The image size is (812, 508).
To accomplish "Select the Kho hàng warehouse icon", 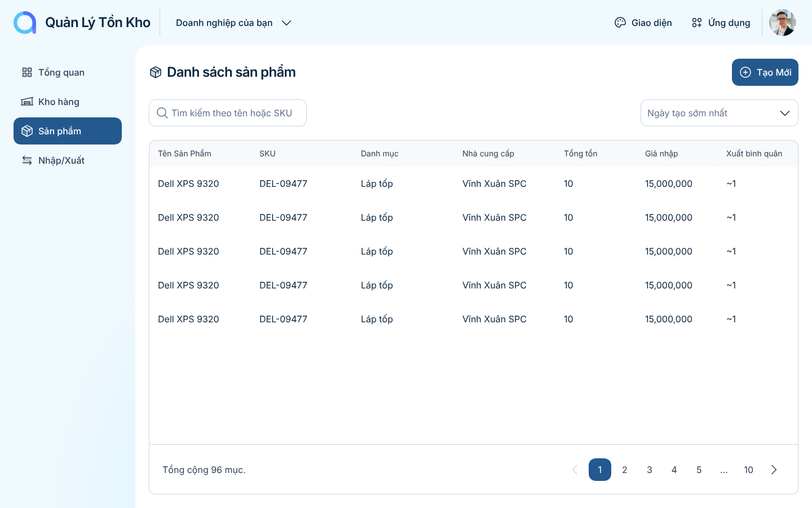I will coord(27,102).
